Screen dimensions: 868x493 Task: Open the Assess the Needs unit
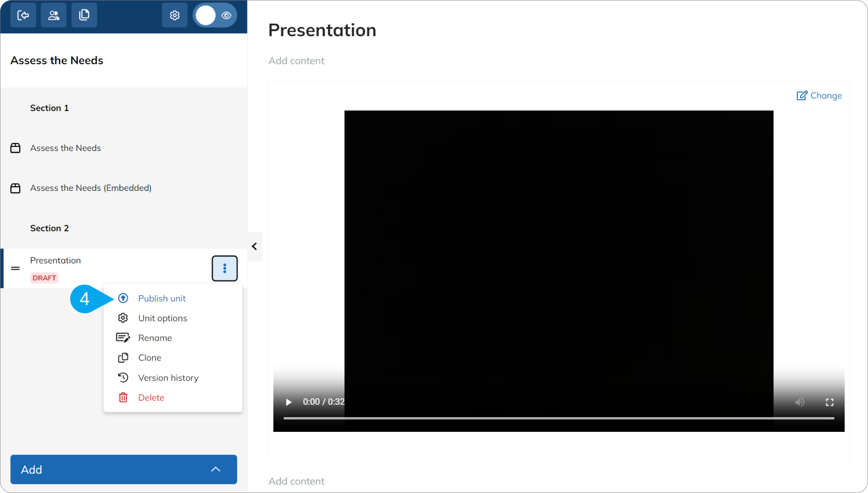point(66,148)
